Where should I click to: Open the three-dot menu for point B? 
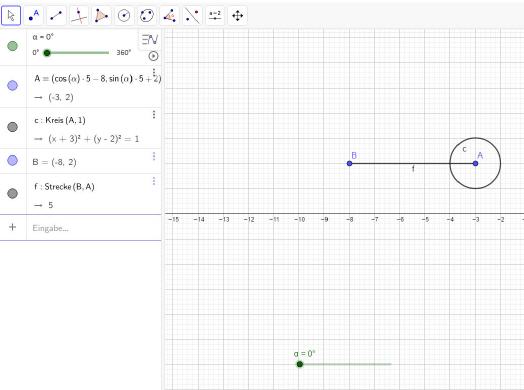154,156
